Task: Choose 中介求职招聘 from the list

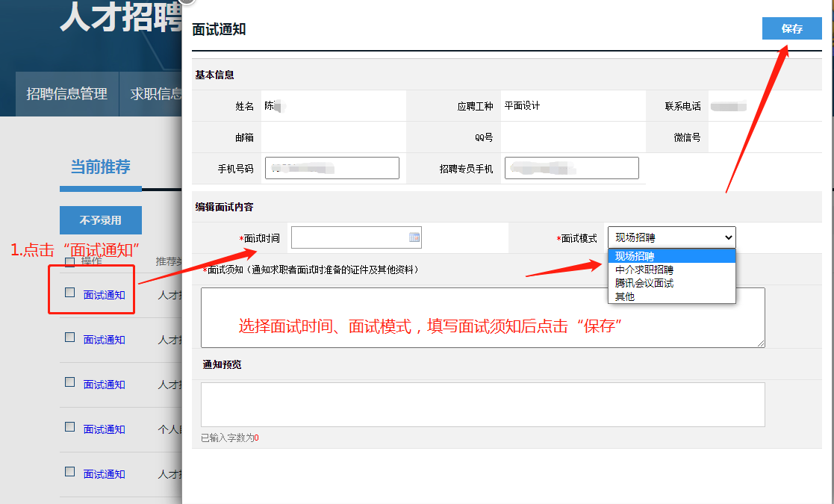Action: [x=644, y=270]
